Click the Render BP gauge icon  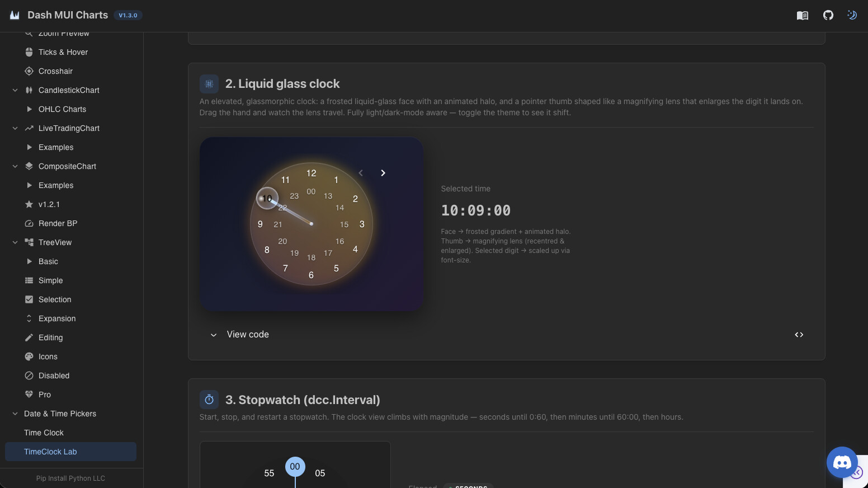coord(29,223)
